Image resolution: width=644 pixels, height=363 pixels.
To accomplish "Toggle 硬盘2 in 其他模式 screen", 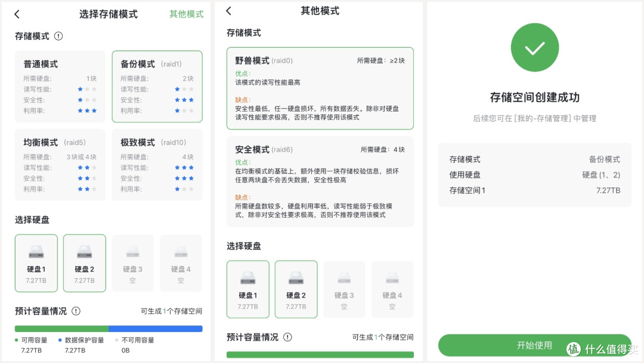I will click(x=296, y=290).
